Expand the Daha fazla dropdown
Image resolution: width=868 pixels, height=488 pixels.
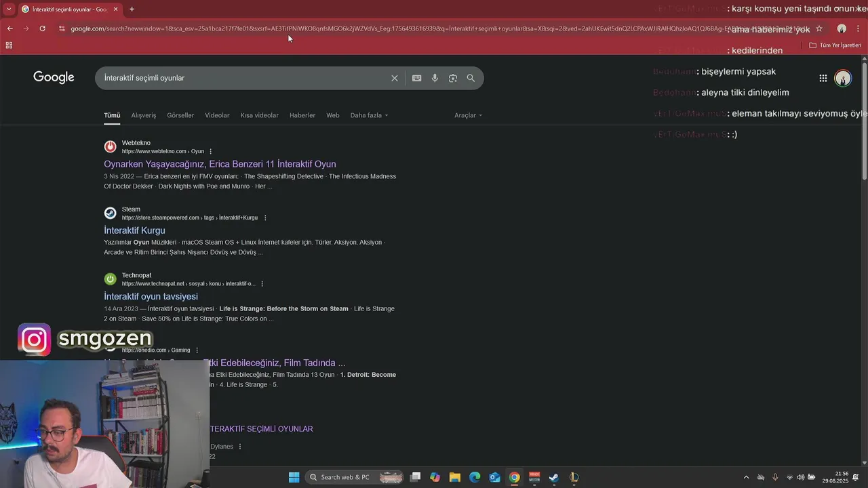[x=369, y=115]
